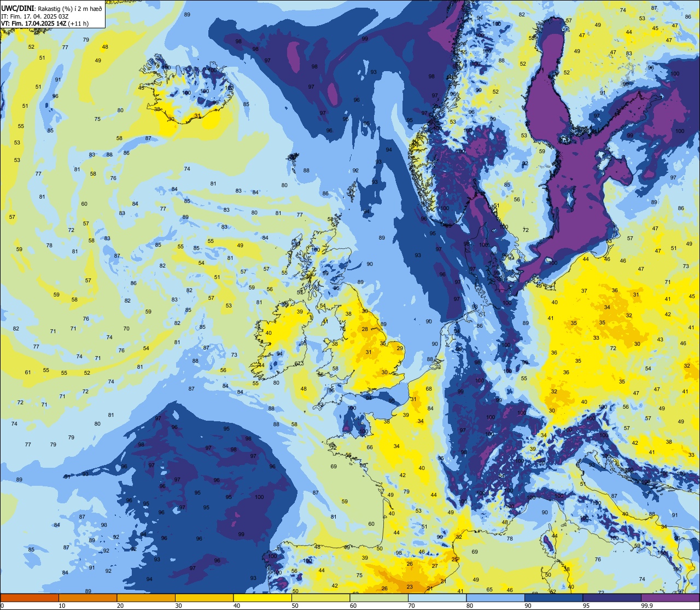Image resolution: width=700 pixels, height=610 pixels.
Task: Click the 95–99.9% dark navy legend swatch
Action: pyautogui.click(x=612, y=598)
